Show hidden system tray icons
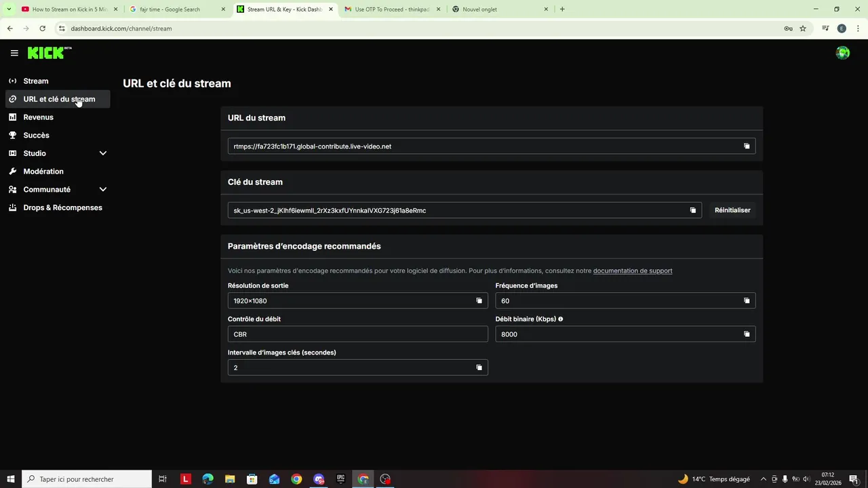This screenshot has width=868, height=488. pyautogui.click(x=764, y=479)
